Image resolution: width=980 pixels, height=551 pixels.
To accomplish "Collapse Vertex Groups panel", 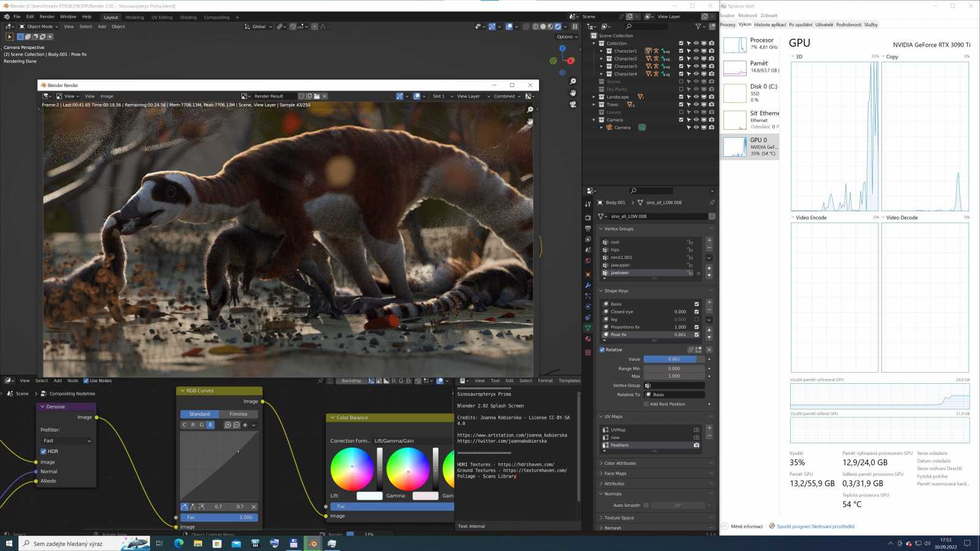I will click(x=619, y=229).
